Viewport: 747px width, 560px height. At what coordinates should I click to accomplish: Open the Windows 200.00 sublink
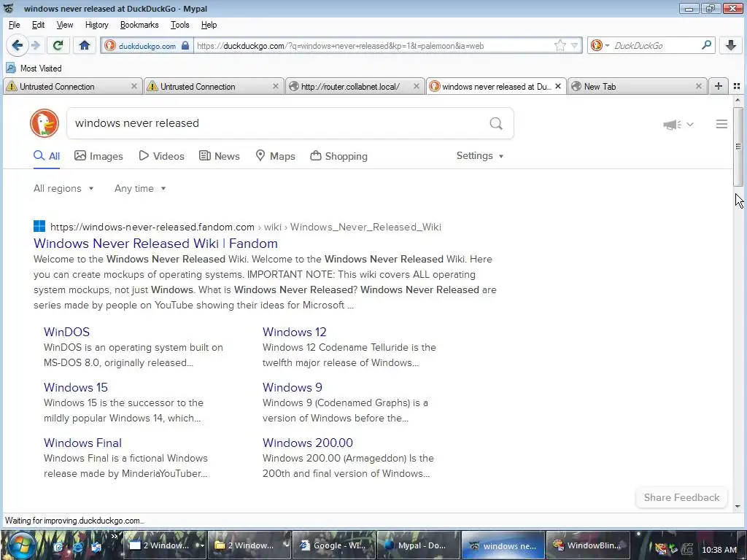[x=308, y=443]
